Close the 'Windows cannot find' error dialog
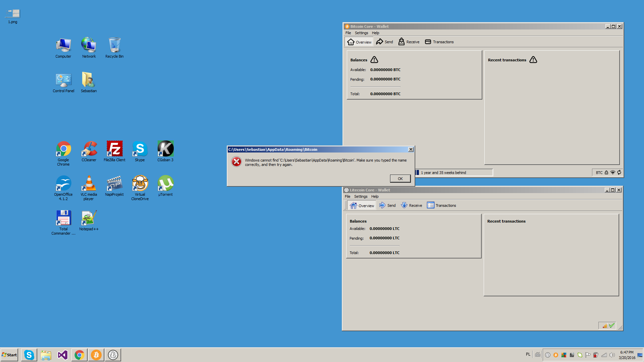This screenshot has width=644, height=362. click(x=411, y=149)
